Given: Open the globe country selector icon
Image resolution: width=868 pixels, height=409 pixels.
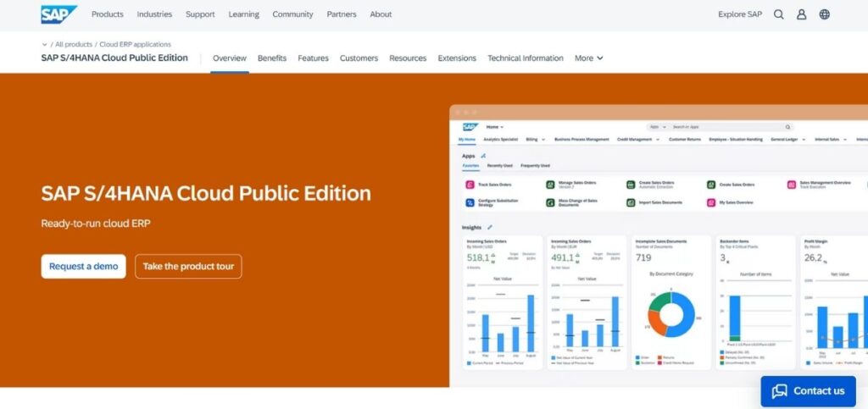Looking at the screenshot, I should click(824, 14).
